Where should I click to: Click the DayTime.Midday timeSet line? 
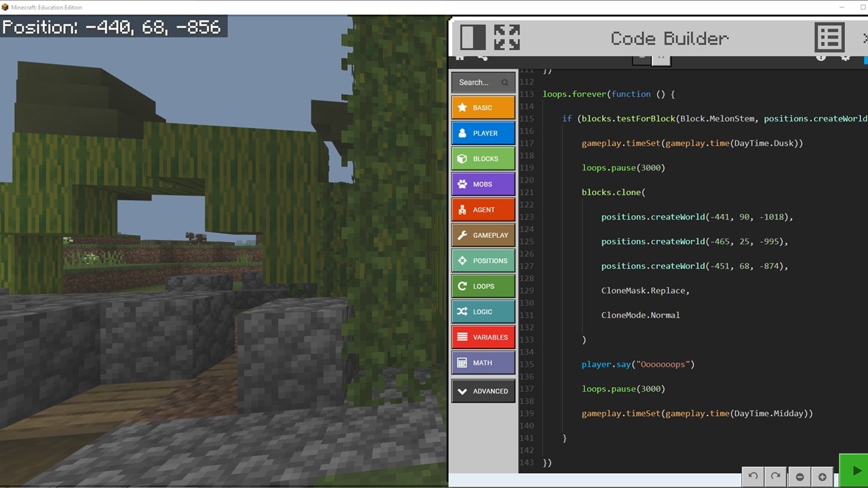(697, 413)
